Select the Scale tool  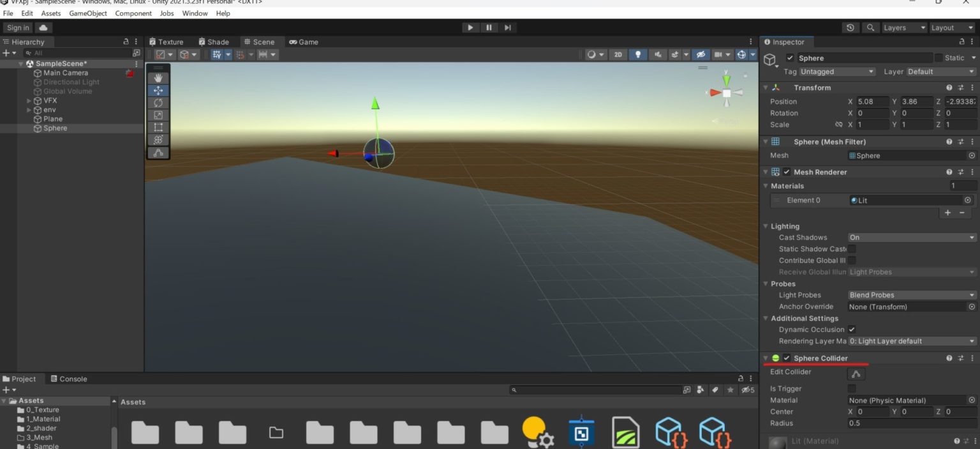[158, 115]
